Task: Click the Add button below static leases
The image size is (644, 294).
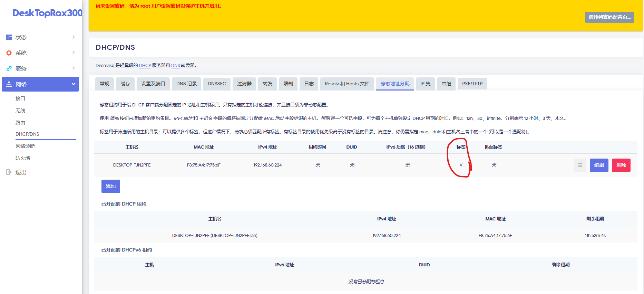Action: pos(110,186)
